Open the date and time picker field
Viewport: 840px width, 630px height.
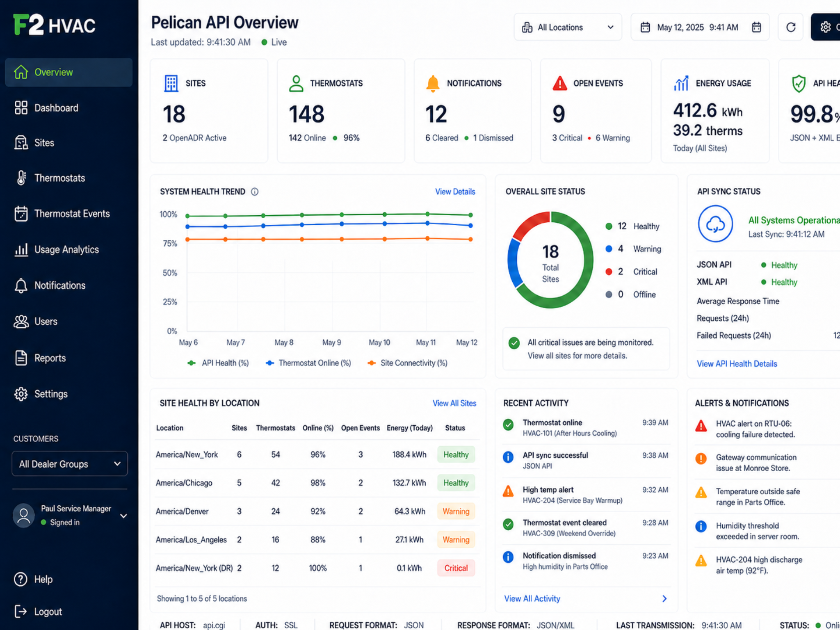(x=700, y=27)
